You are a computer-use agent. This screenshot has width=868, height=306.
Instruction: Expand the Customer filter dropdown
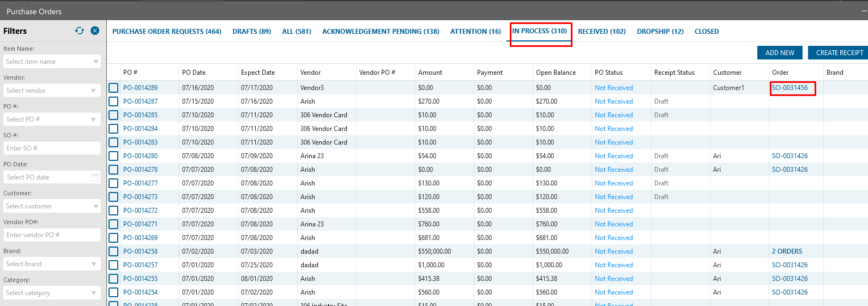pos(96,206)
